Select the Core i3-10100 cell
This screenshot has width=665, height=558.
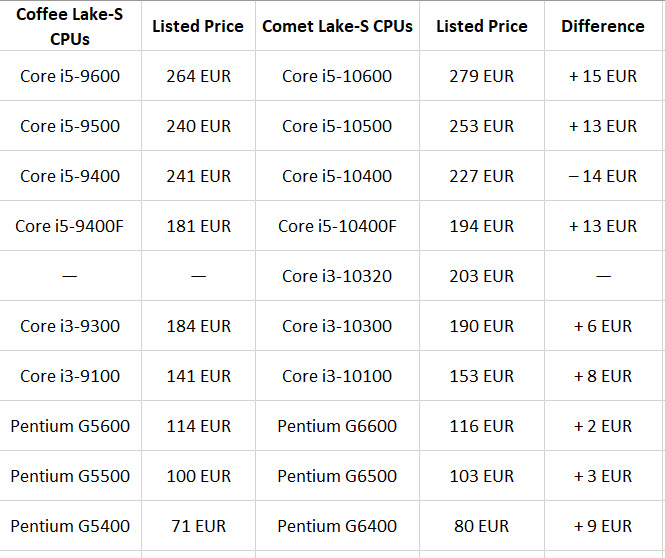[x=337, y=376]
